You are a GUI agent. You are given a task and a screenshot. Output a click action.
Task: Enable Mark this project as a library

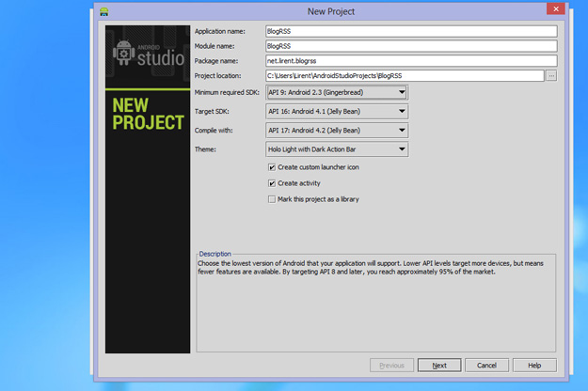(272, 199)
